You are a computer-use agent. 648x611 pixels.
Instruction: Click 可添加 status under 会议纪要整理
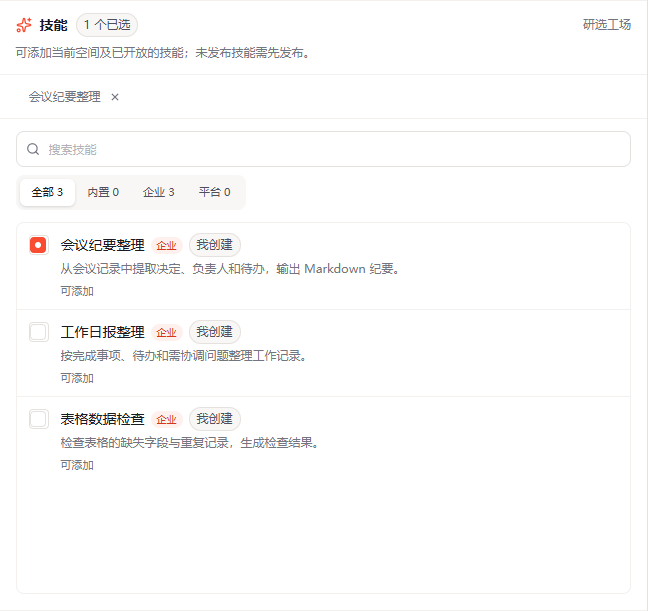pyautogui.click(x=77, y=291)
